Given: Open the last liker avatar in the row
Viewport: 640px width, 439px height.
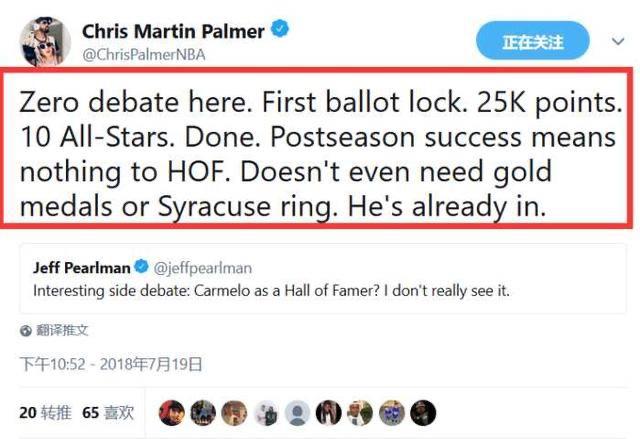Looking at the screenshot, I should click(423, 412).
